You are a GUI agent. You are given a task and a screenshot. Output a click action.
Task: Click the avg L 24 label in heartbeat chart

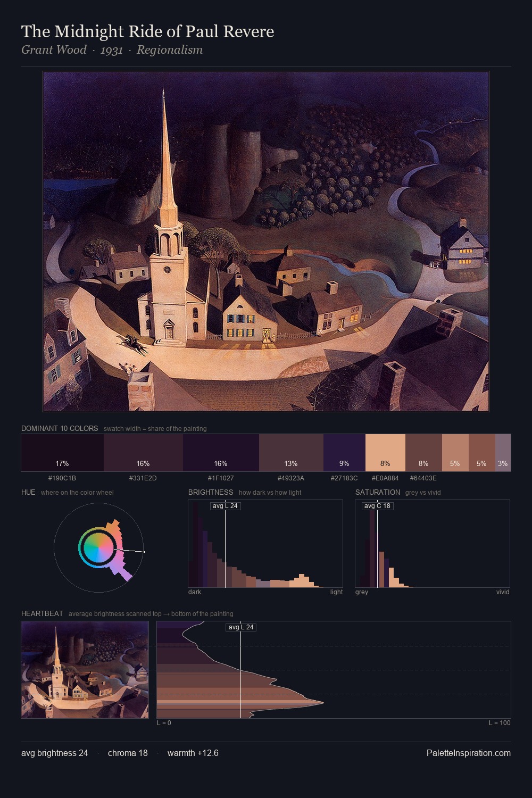click(x=241, y=627)
